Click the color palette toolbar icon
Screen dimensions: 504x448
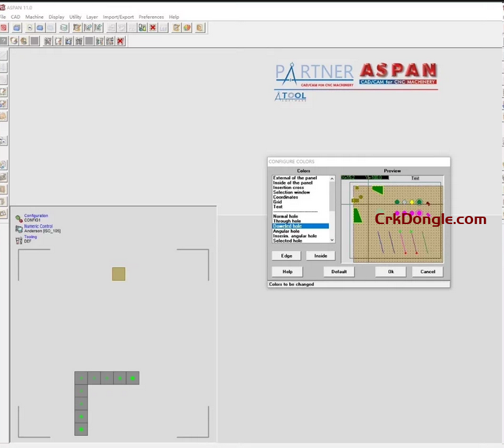tap(187, 28)
